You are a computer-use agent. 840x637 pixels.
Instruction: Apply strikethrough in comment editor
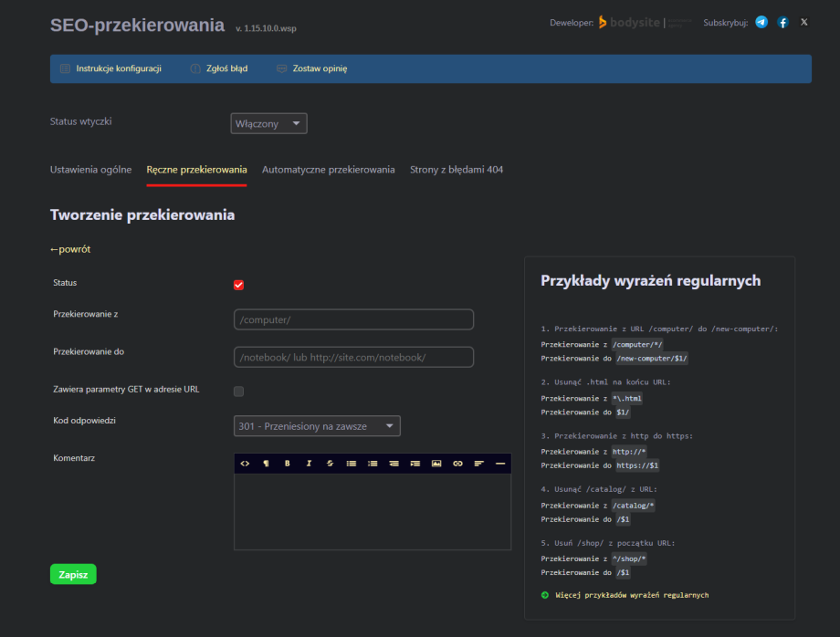330,464
